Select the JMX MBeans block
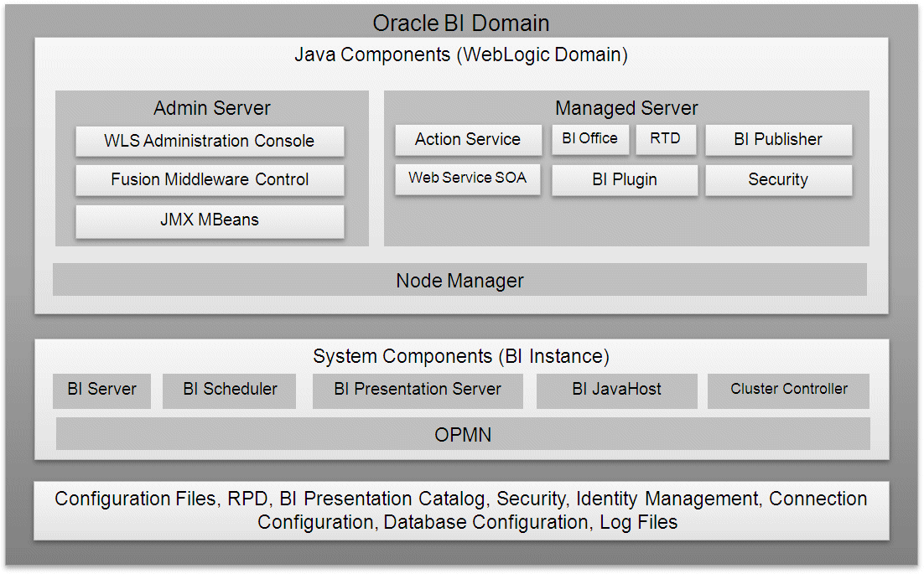 210,220
